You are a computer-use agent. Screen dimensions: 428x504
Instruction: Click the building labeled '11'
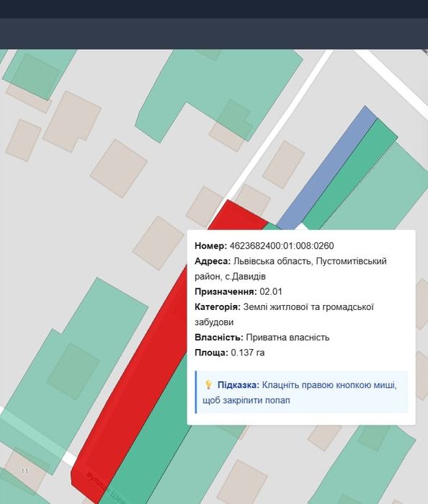pyautogui.click(x=24, y=472)
